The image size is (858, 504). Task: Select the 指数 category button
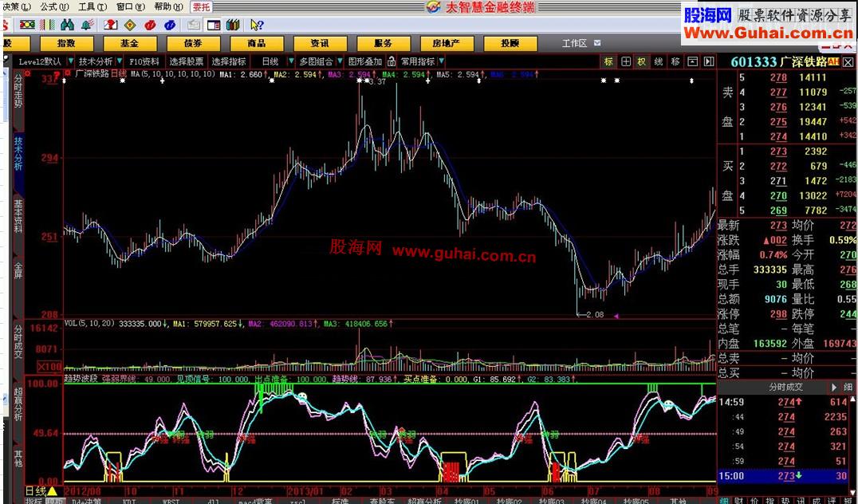pyautogui.click(x=66, y=43)
